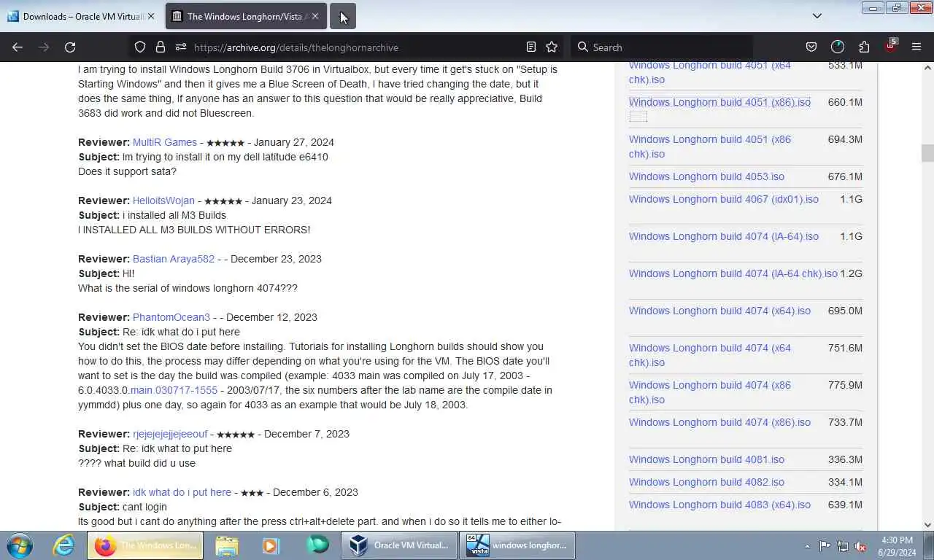Viewport: 934px width, 560px height.
Task: Open Firefox hamburger menu
Action: [916, 47]
